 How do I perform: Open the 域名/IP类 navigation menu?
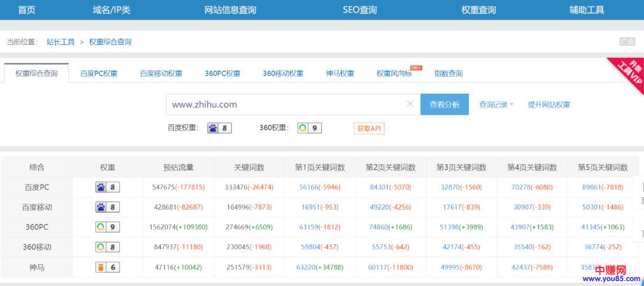[x=112, y=10]
